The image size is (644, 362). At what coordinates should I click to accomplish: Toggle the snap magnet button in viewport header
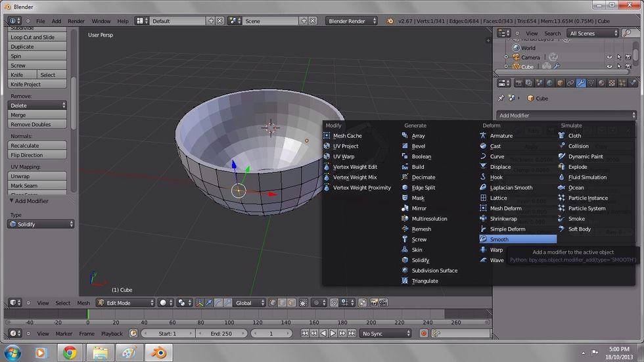[334, 303]
